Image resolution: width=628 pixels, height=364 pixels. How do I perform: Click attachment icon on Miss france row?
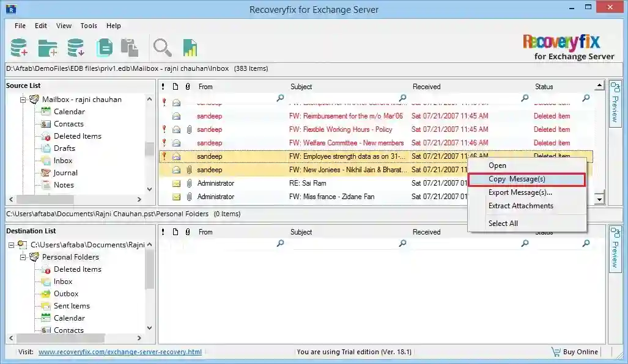189,197
